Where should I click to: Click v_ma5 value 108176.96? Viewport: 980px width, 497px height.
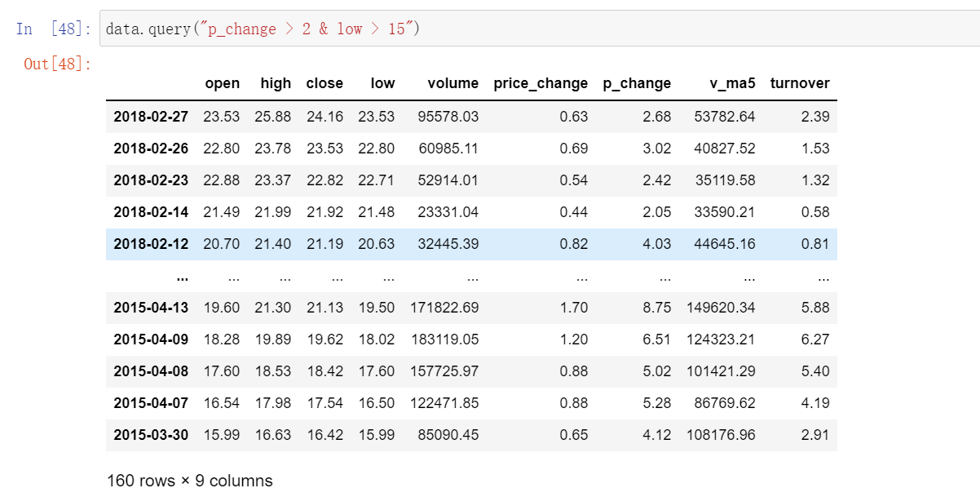tap(721, 435)
